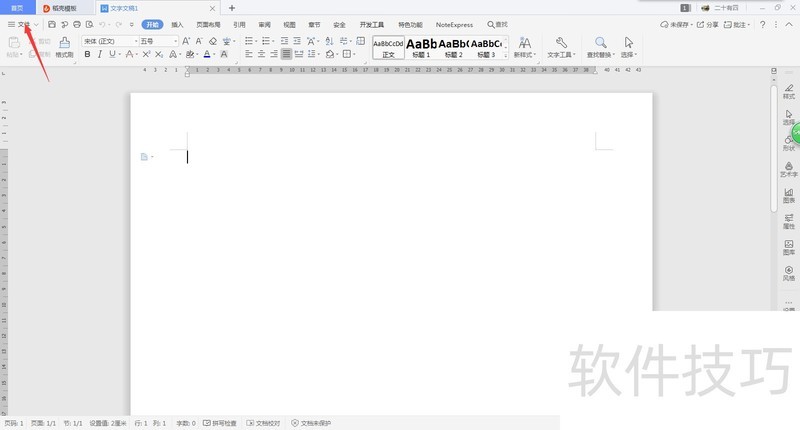This screenshot has width=800, height=430.
Task: Switch to 页面布局 tab
Action: 208,24
